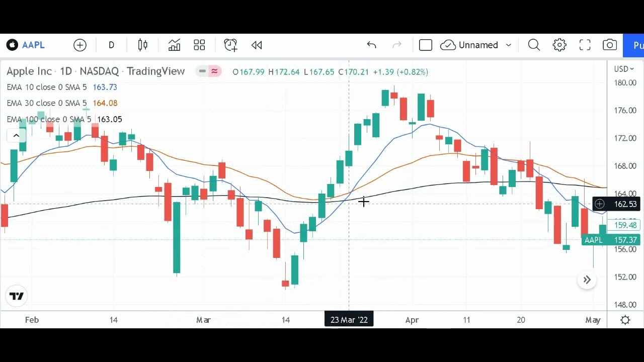Screen dimensions: 644x362
Task: Click the Apr label on the time axis
Action: click(412, 320)
